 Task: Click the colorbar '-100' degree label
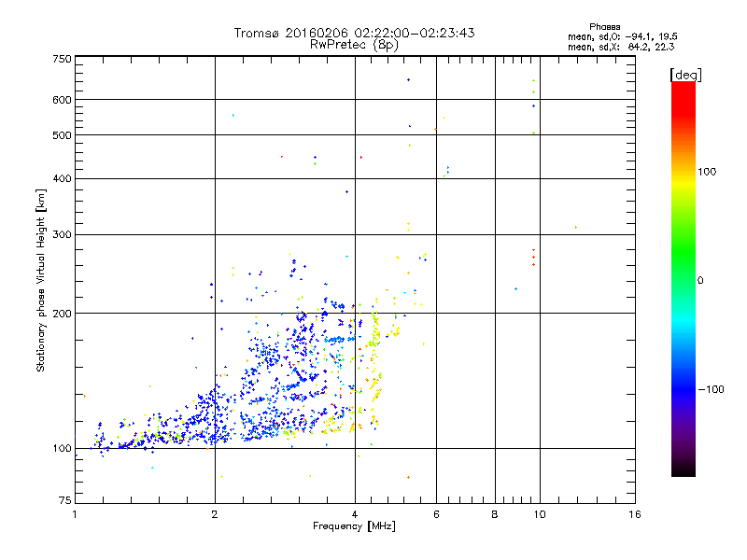coord(711,389)
